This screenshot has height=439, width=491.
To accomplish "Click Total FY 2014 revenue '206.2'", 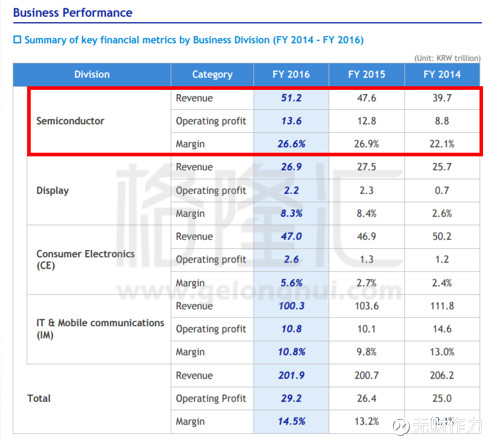I will click(x=442, y=375).
